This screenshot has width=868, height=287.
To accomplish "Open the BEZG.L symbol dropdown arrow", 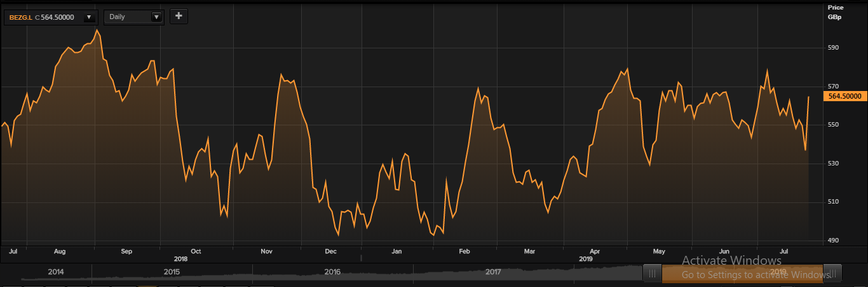I will click(x=88, y=17).
